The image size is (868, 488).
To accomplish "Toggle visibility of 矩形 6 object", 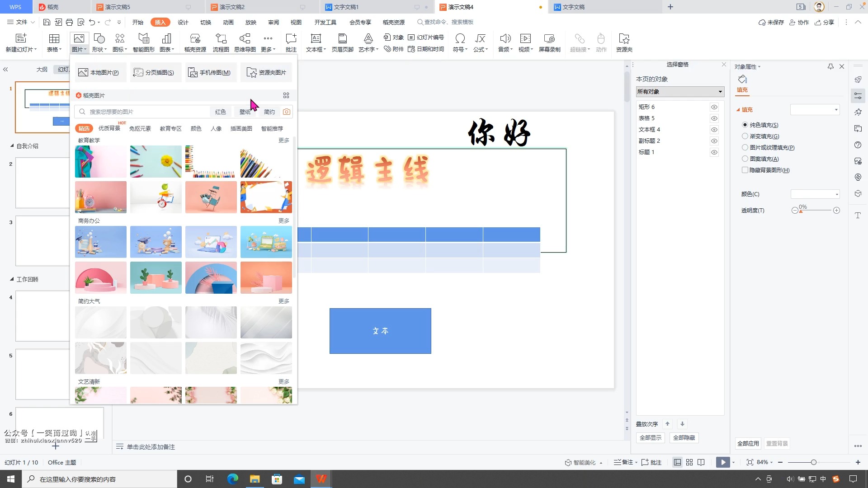I will click(x=714, y=107).
